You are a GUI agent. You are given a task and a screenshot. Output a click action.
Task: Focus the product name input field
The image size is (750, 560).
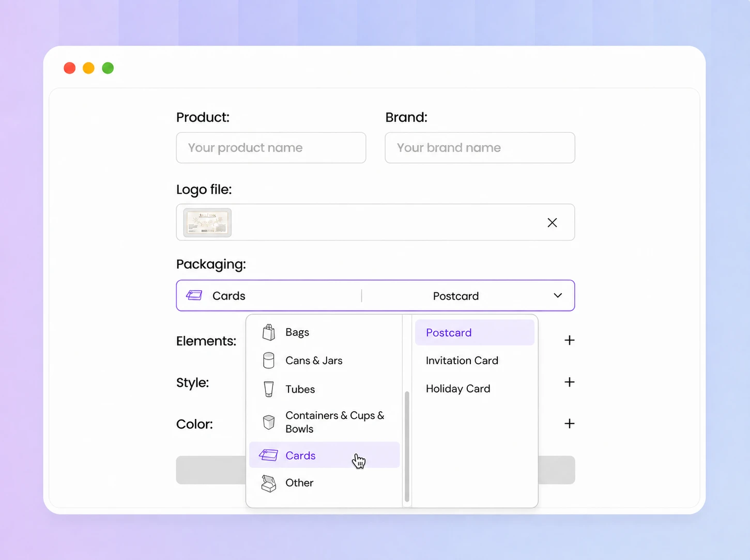pyautogui.click(x=271, y=148)
